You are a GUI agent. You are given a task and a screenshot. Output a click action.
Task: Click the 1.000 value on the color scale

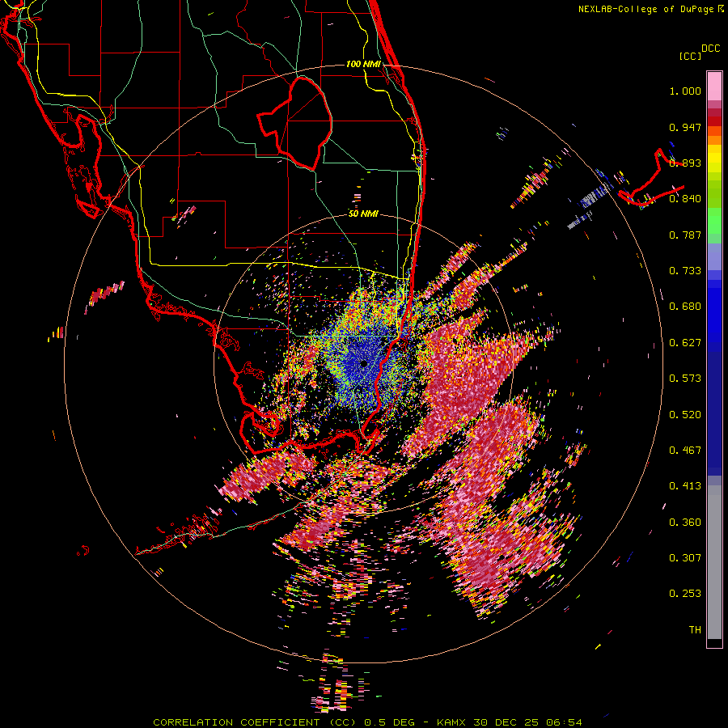(x=685, y=91)
